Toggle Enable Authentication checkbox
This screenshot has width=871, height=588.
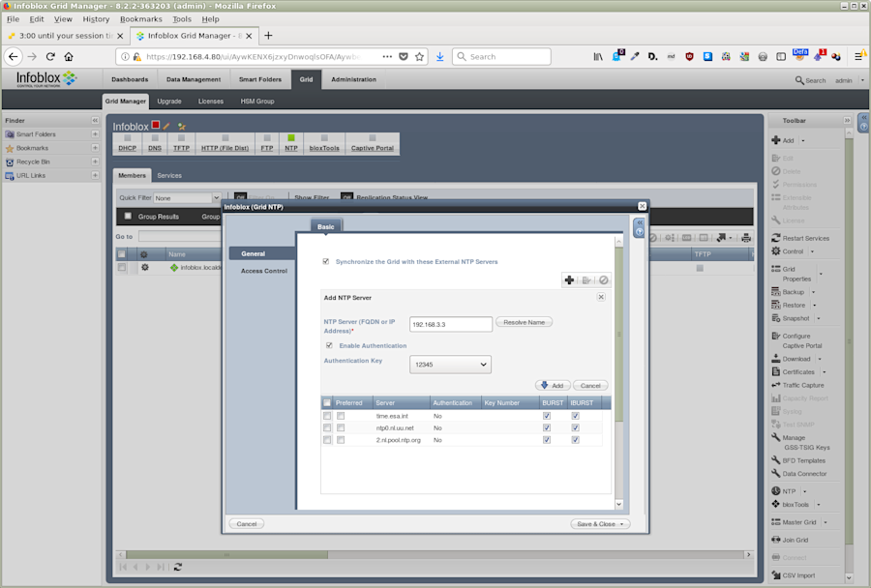coord(329,345)
